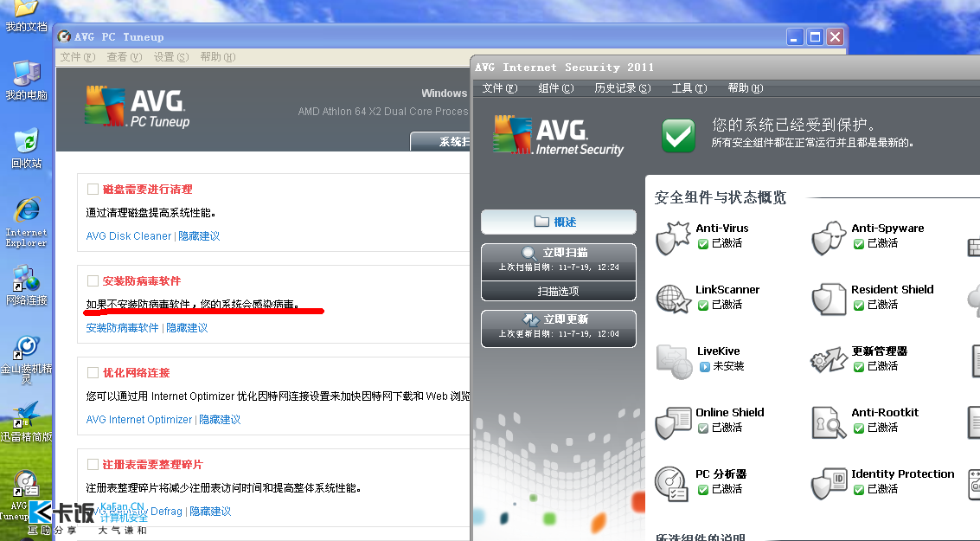Tick the 优化网络连接 checkbox
980x541 pixels.
click(93, 373)
